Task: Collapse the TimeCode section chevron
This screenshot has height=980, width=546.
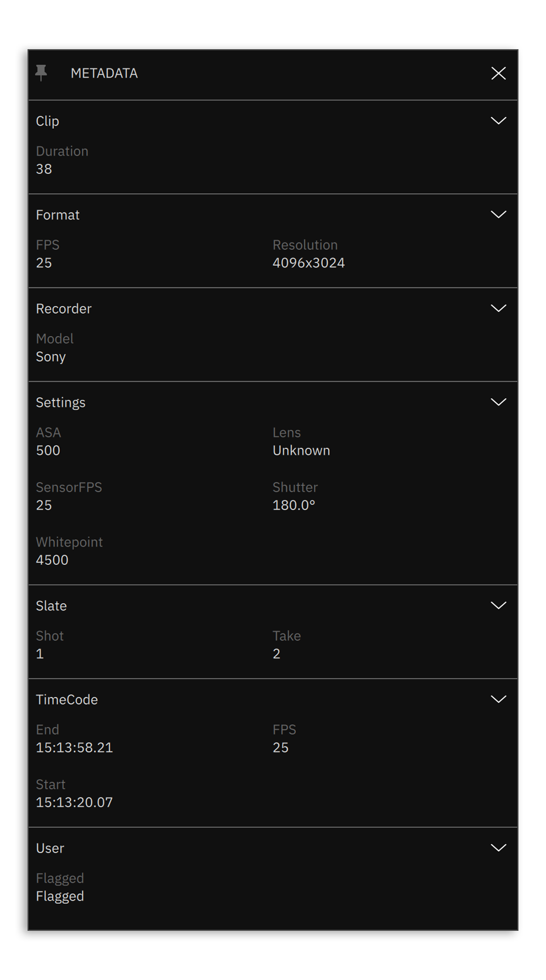Action: [498, 699]
